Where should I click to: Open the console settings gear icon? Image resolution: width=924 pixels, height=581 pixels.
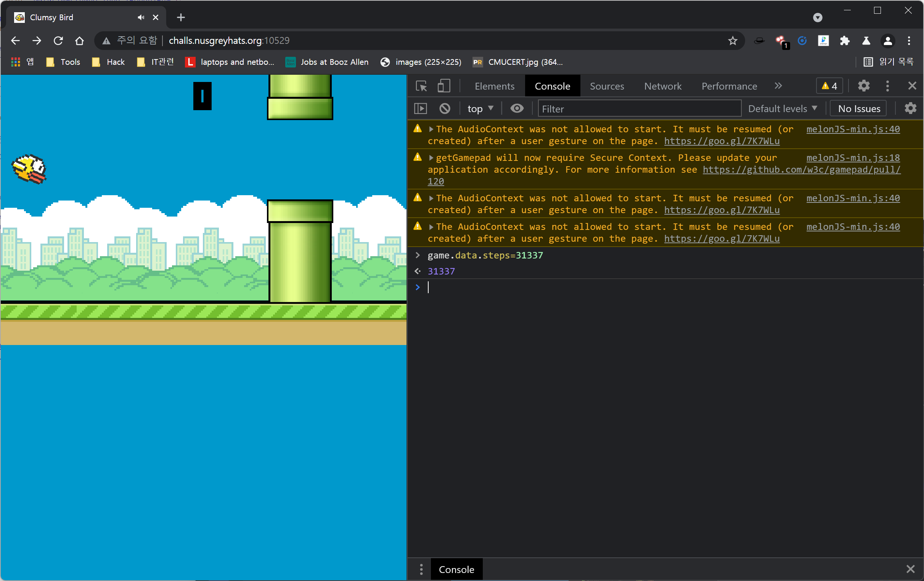tap(910, 109)
